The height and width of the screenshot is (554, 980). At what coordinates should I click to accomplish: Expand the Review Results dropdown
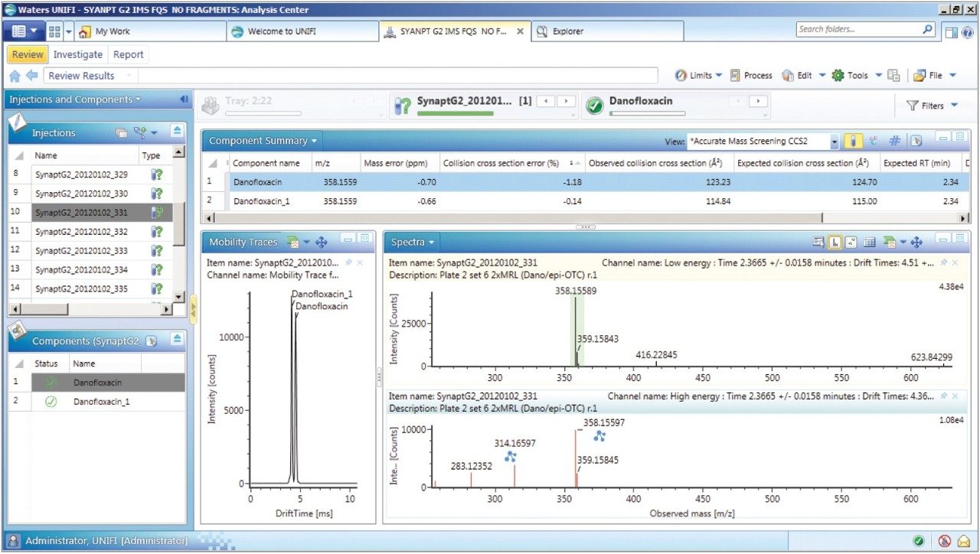click(x=129, y=76)
